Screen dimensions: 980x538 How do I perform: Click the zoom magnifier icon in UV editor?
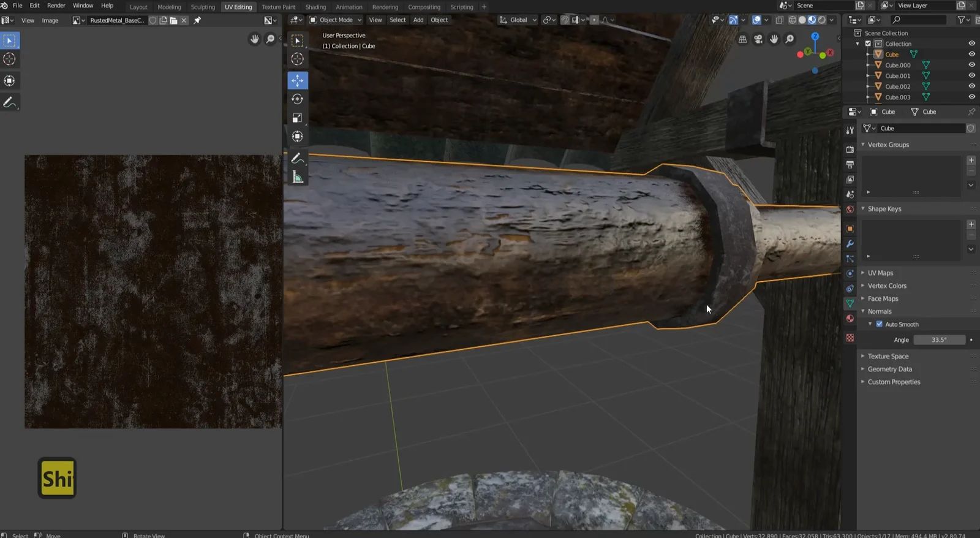point(270,39)
